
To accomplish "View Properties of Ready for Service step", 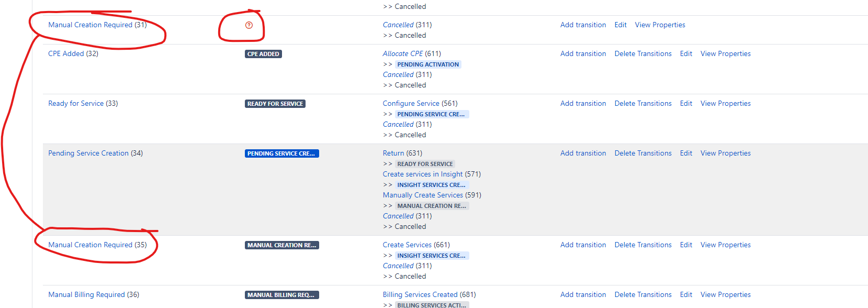I will click(x=725, y=103).
